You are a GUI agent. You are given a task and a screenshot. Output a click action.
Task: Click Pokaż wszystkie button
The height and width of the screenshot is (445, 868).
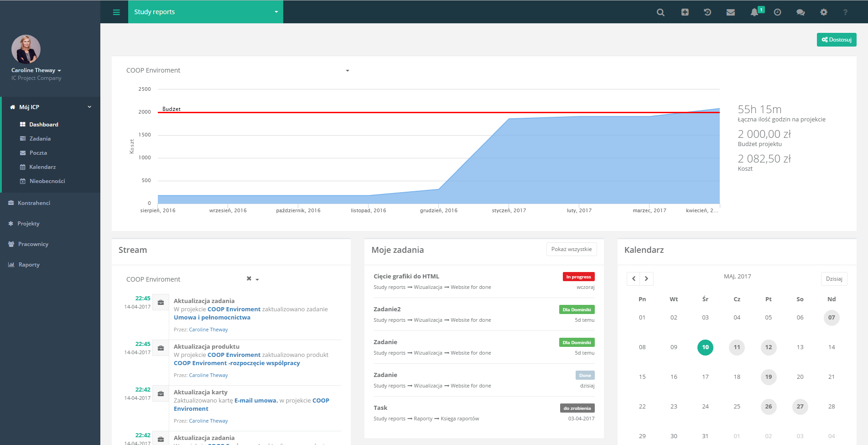click(571, 249)
